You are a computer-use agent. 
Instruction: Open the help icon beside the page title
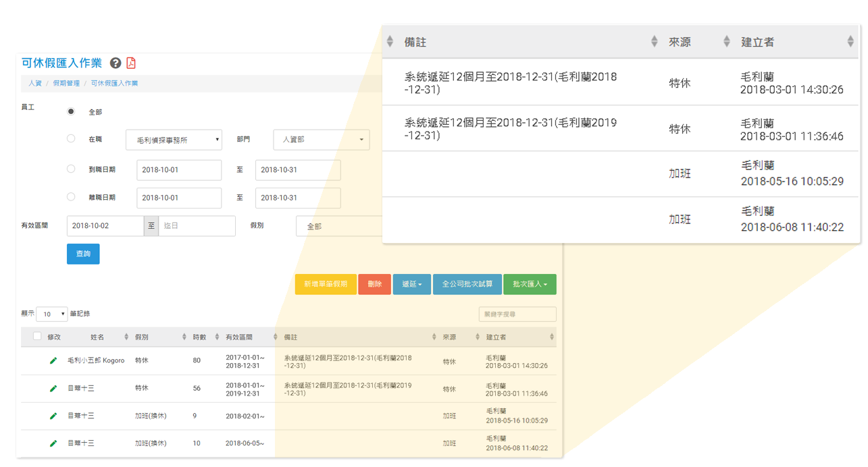115,63
